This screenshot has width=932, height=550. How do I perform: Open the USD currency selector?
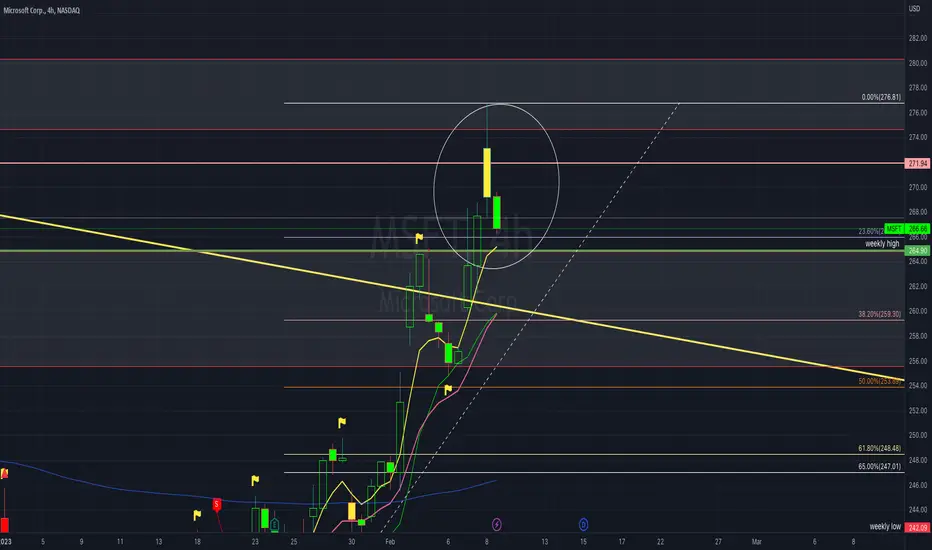coord(914,8)
